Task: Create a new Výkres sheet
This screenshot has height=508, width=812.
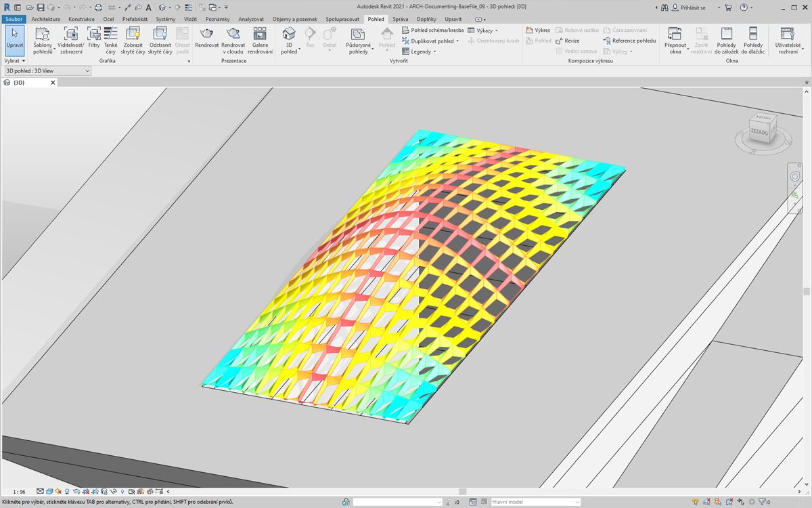Action: pyautogui.click(x=539, y=30)
